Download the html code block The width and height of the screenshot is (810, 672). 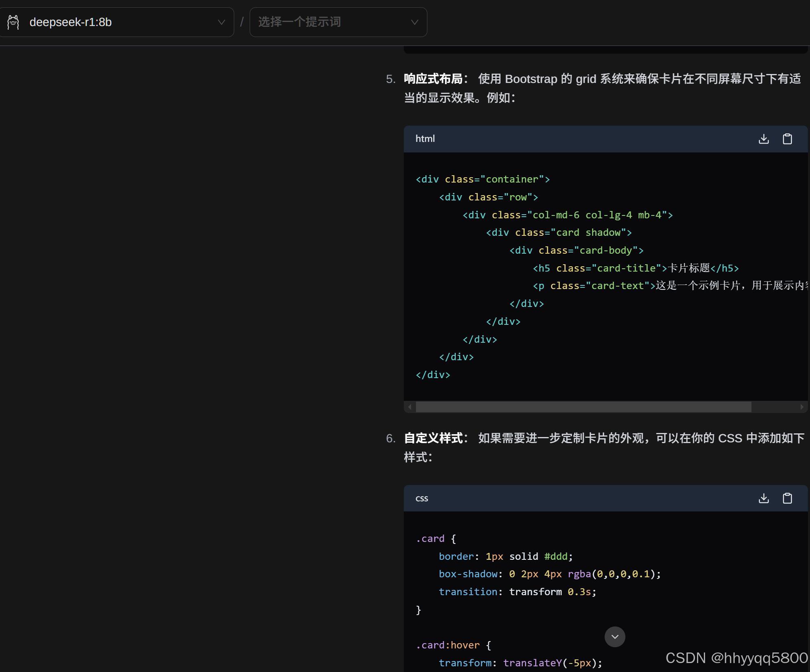click(x=764, y=139)
